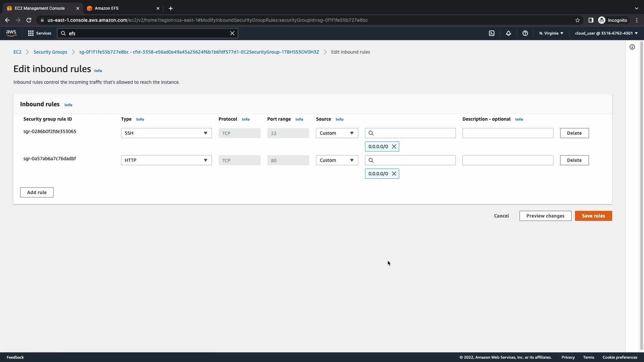The width and height of the screenshot is (644, 362).
Task: Click the Add rule button
Action: [x=37, y=192]
